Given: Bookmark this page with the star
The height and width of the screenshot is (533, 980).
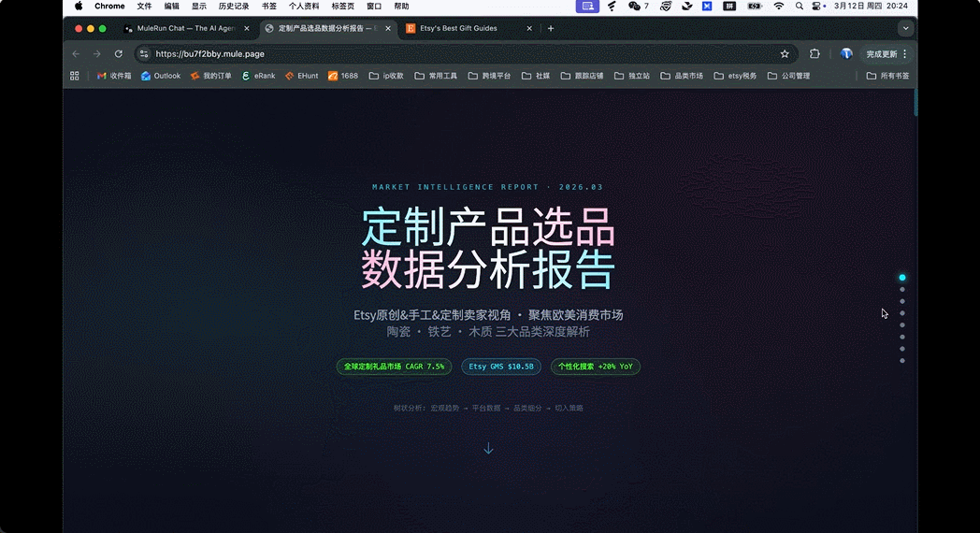Looking at the screenshot, I should click(x=785, y=53).
